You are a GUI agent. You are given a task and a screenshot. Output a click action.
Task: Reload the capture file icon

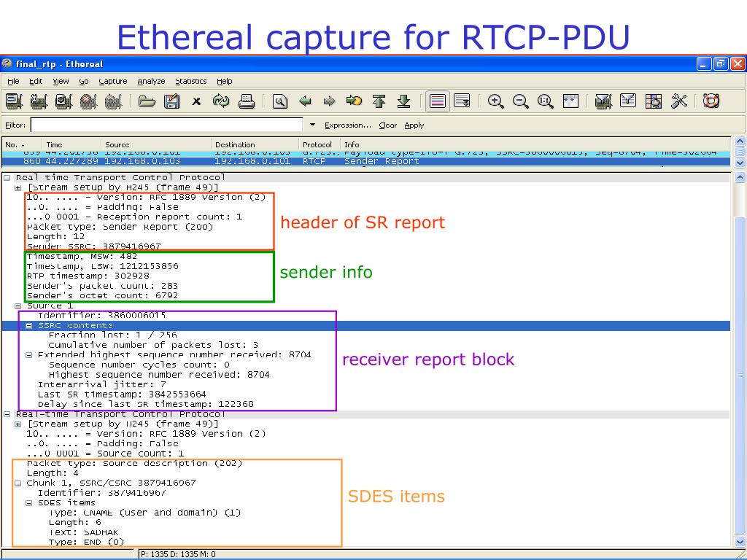pos(221,101)
